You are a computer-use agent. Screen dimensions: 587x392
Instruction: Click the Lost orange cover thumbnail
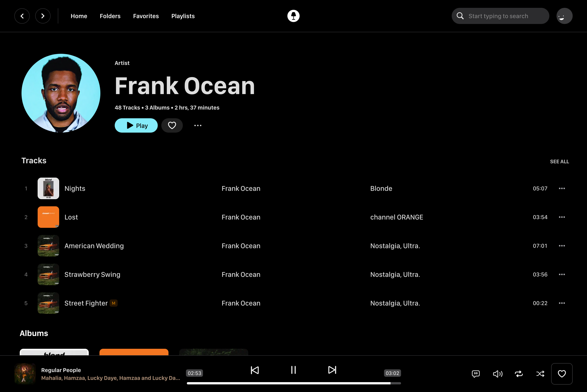(48, 217)
